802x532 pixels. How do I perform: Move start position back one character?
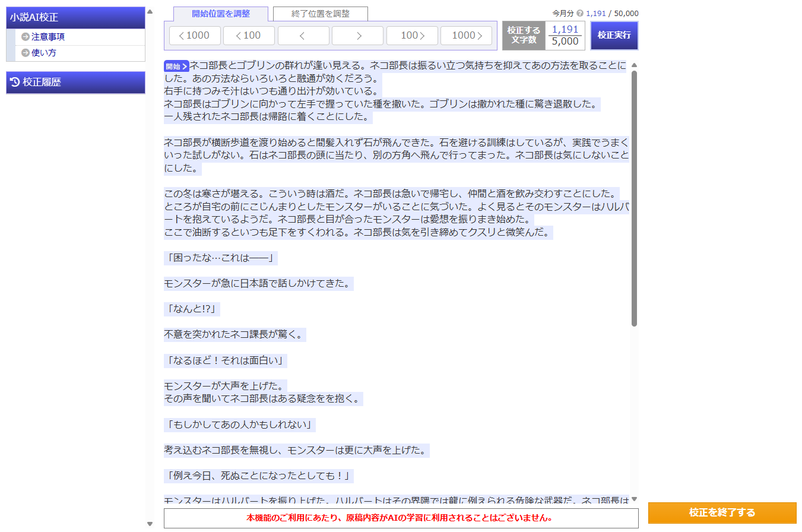click(x=303, y=36)
